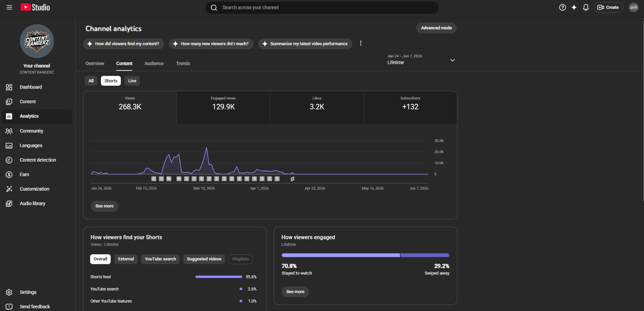Viewport: 644px width, 311px height.
Task: Select Summarize my latest video performance
Action: tap(305, 44)
